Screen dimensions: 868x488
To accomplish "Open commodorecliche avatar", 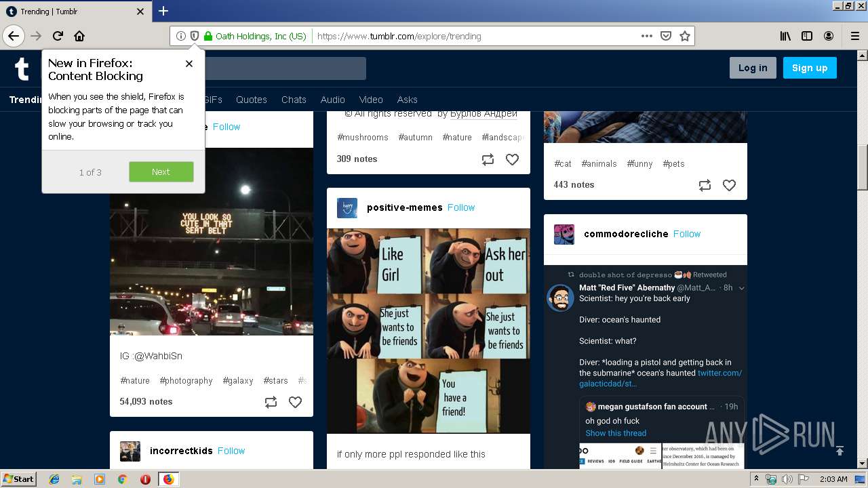I will click(x=564, y=235).
